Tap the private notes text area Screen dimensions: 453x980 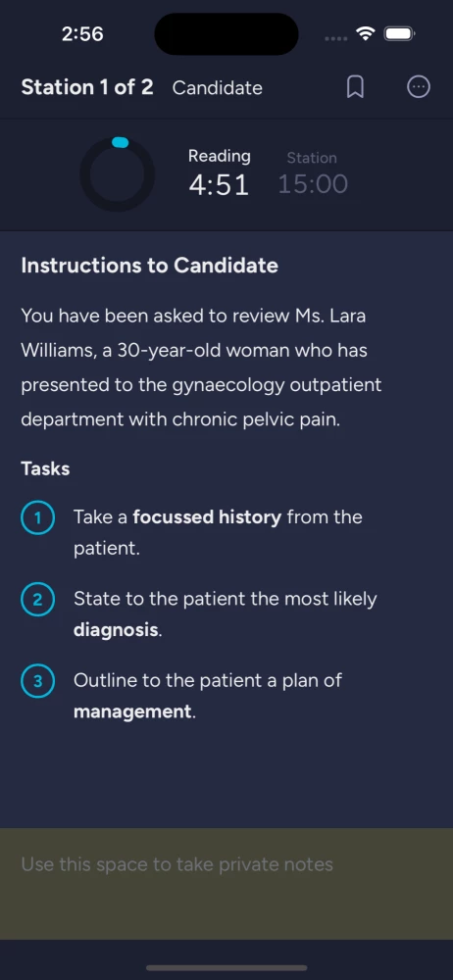point(226,883)
